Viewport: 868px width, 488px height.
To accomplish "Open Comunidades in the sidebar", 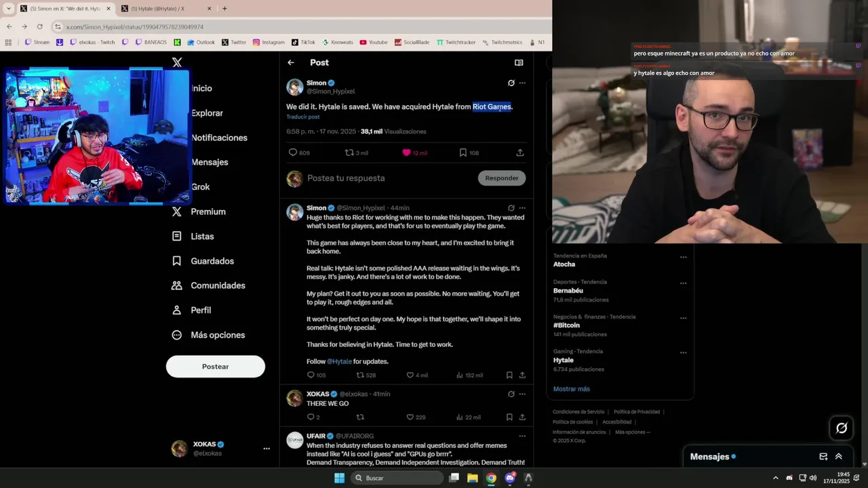I will click(210, 285).
